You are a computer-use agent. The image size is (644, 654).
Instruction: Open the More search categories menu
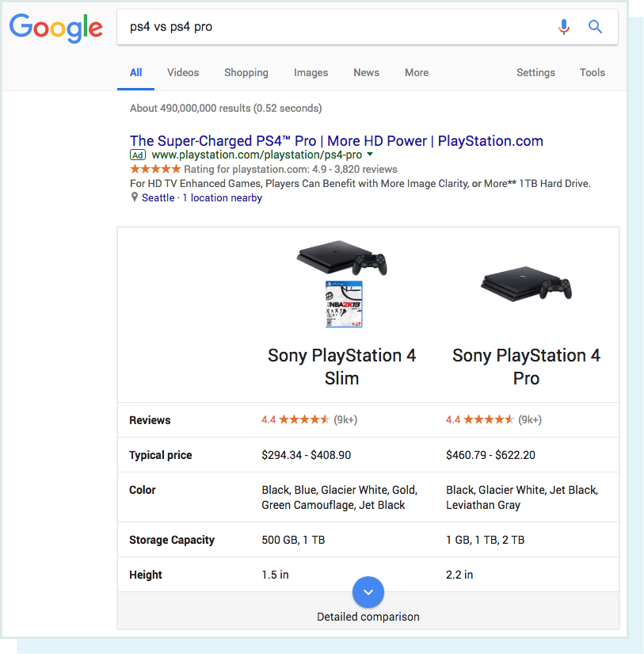tap(416, 72)
